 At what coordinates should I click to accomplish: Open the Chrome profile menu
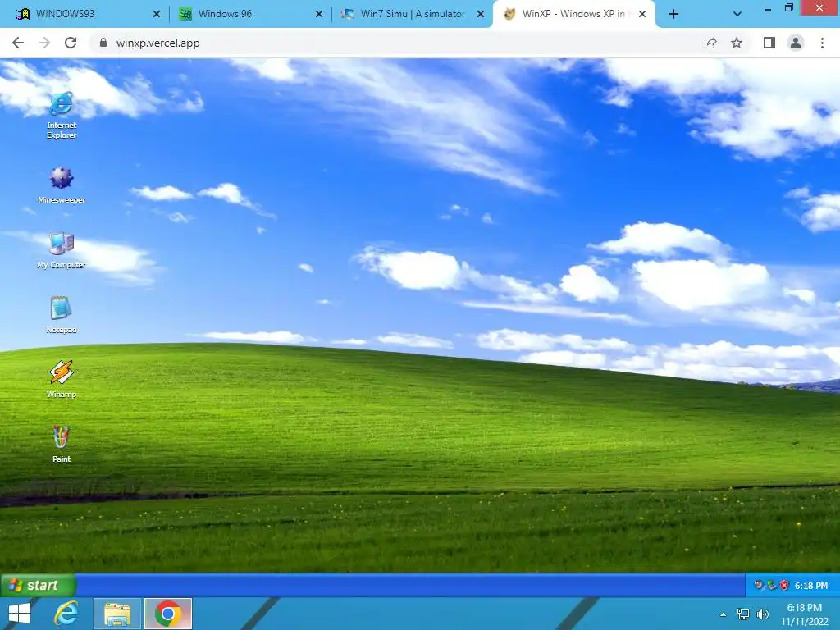click(x=796, y=43)
